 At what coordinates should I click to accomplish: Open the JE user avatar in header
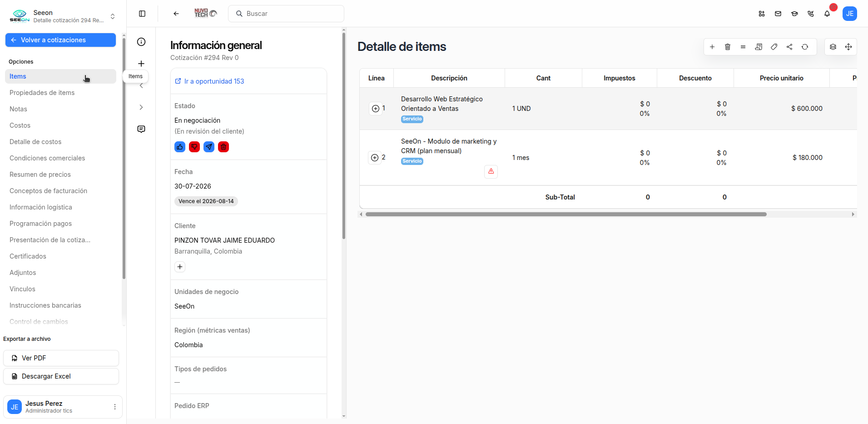(850, 14)
